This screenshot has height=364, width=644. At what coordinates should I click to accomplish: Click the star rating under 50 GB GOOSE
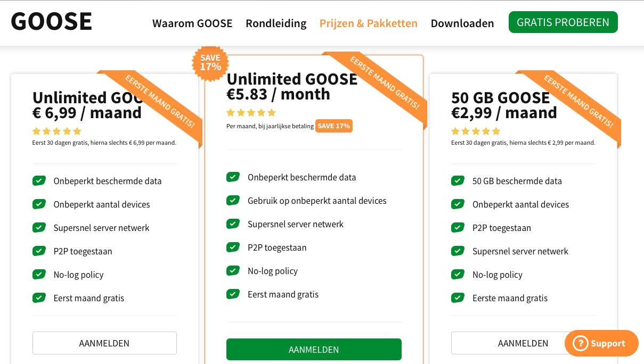(x=476, y=131)
